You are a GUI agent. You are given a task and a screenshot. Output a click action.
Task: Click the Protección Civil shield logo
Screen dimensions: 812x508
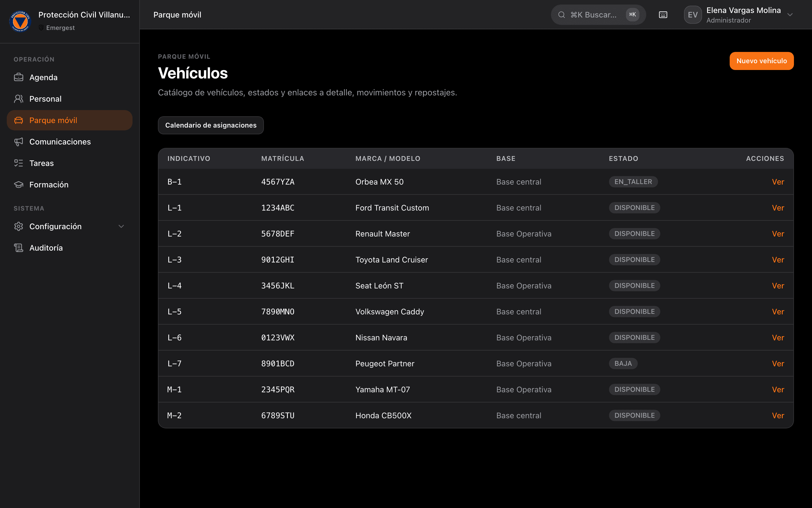(x=20, y=21)
